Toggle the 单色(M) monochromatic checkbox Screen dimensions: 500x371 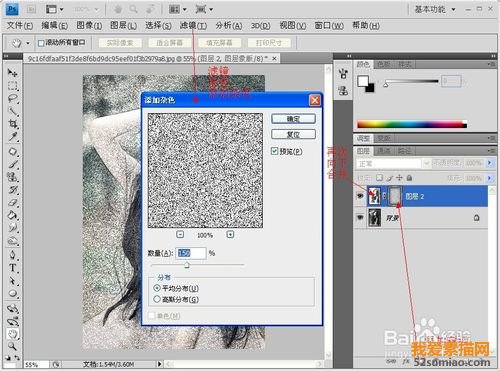point(152,315)
